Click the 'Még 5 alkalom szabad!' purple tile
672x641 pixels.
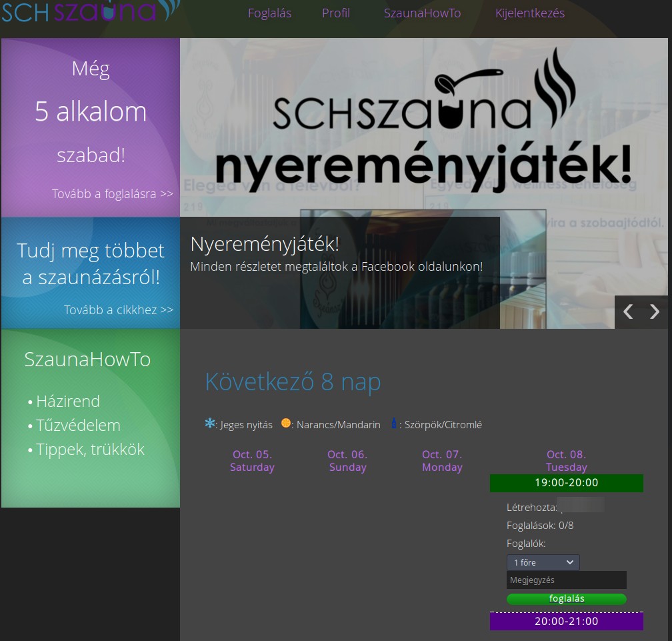coord(91,127)
